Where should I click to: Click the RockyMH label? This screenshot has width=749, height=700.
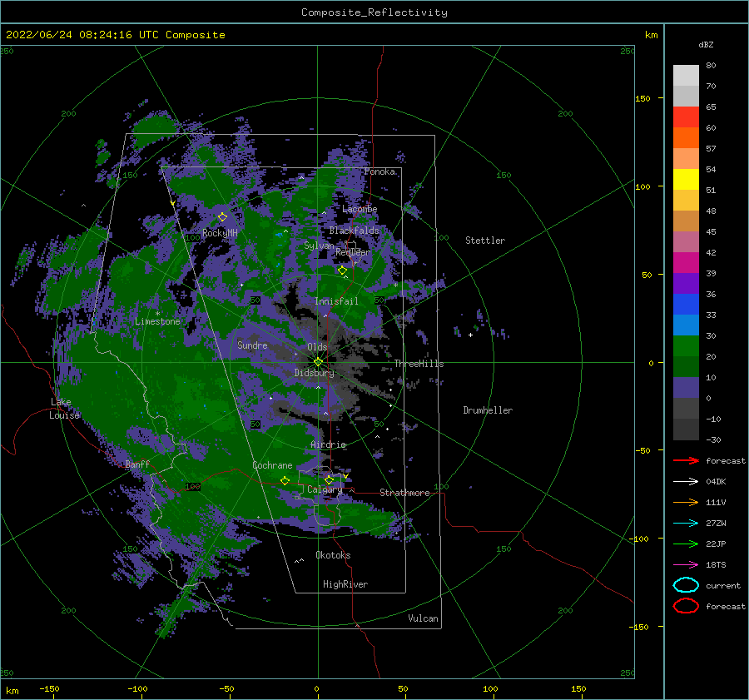pyautogui.click(x=220, y=233)
